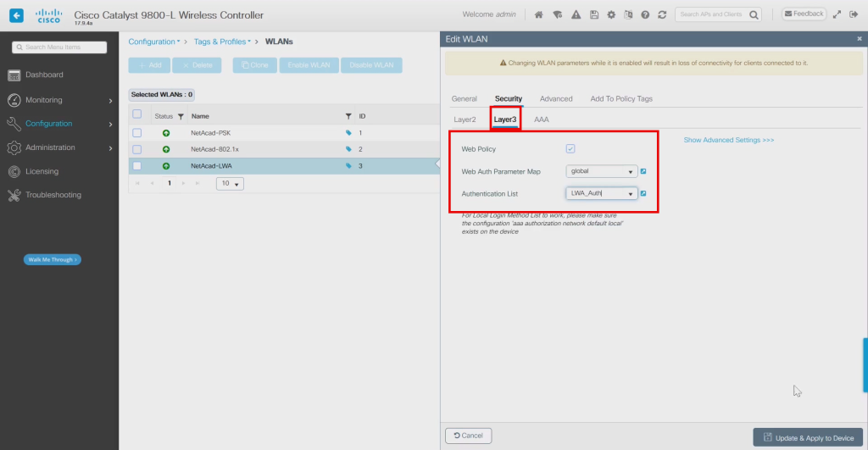This screenshot has height=450, width=868.
Task: Click the Cisco logo
Action: pos(48,15)
